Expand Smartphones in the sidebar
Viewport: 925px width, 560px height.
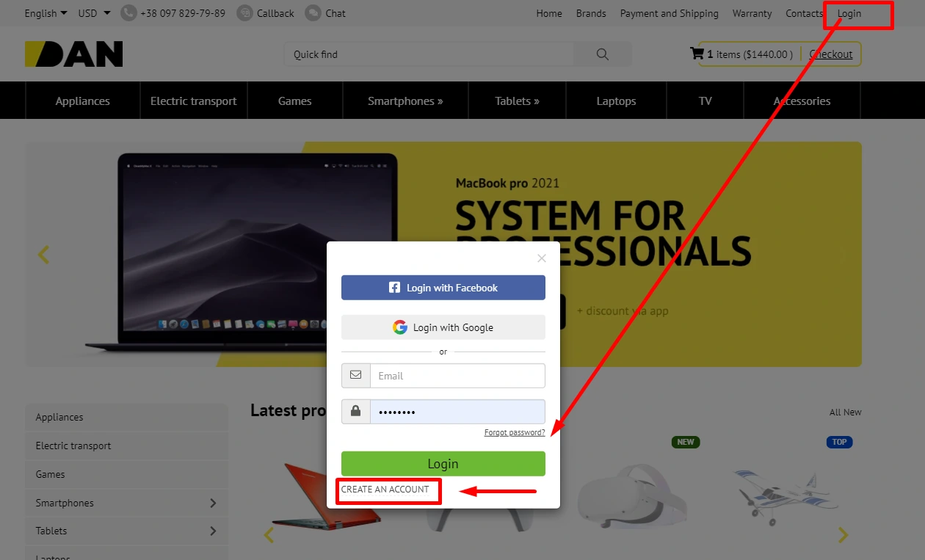[213, 503]
